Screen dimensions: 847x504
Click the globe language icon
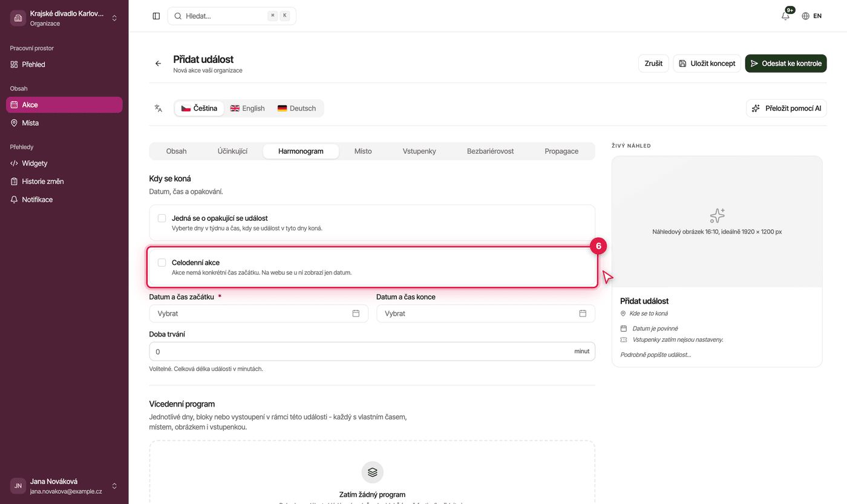(805, 16)
